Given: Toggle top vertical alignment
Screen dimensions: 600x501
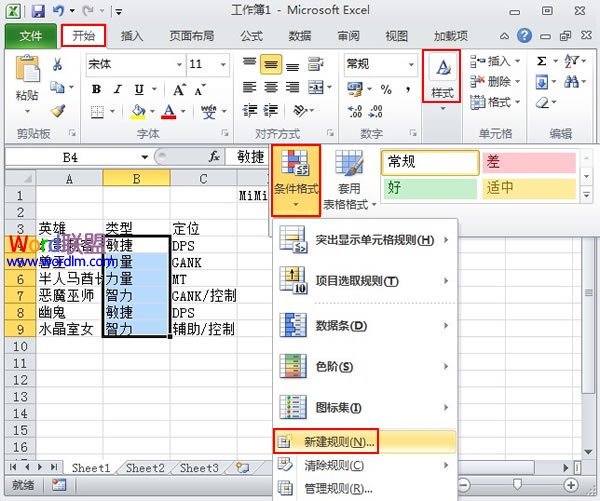Looking at the screenshot, I should 249,62.
